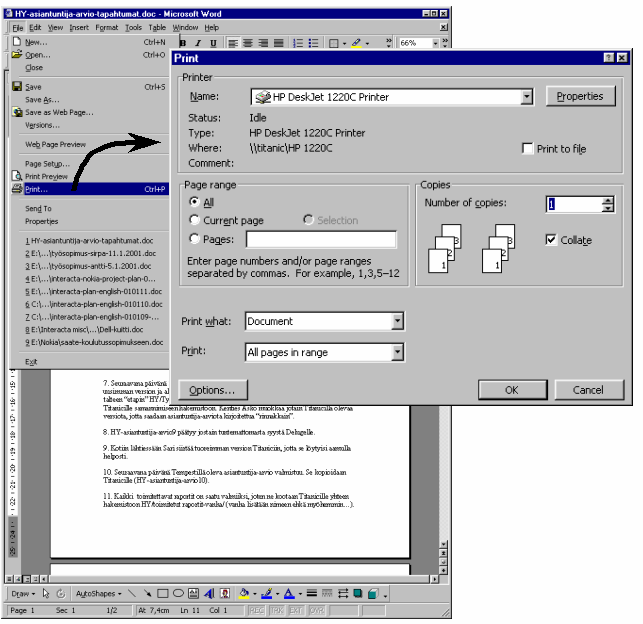This screenshot has width=643, height=624.
Task: Expand the Print what dropdown
Action: coord(397,321)
